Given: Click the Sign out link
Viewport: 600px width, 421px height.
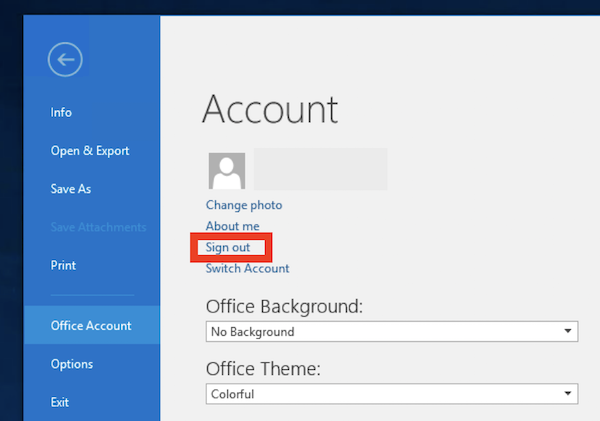Looking at the screenshot, I should (x=227, y=247).
